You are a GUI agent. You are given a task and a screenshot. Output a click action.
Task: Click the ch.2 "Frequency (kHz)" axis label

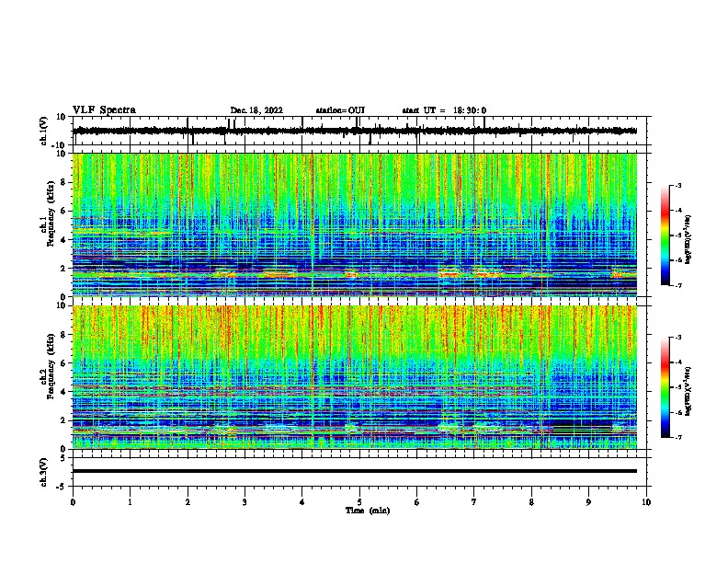point(51,366)
